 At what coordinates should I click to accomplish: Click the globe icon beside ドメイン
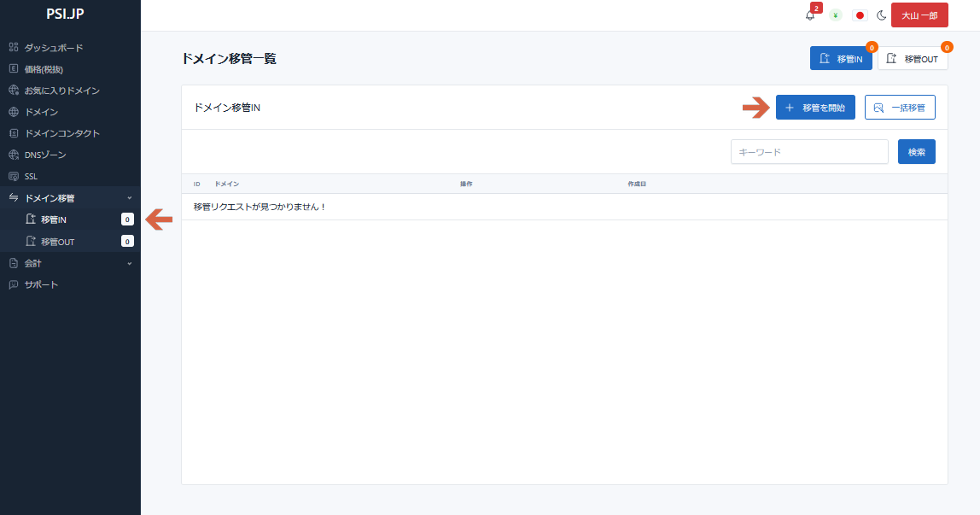(14, 112)
